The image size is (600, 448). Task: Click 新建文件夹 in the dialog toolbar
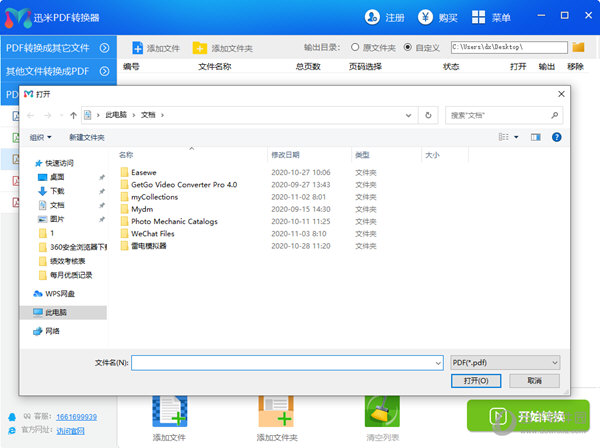click(x=87, y=137)
